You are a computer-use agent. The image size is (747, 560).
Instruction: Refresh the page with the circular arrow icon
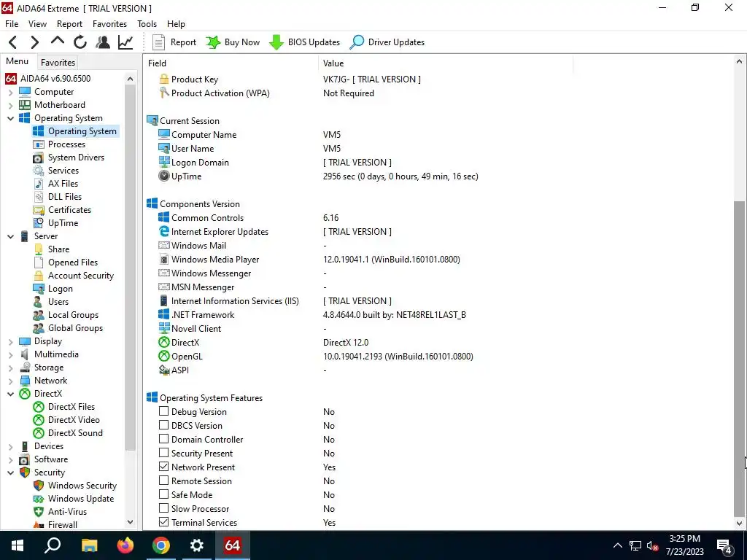[x=80, y=42]
